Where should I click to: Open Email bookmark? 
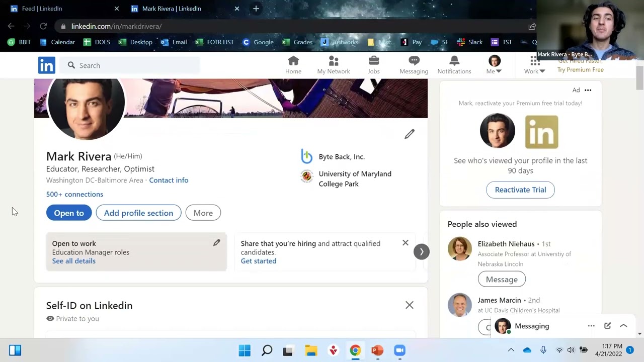[174, 42]
